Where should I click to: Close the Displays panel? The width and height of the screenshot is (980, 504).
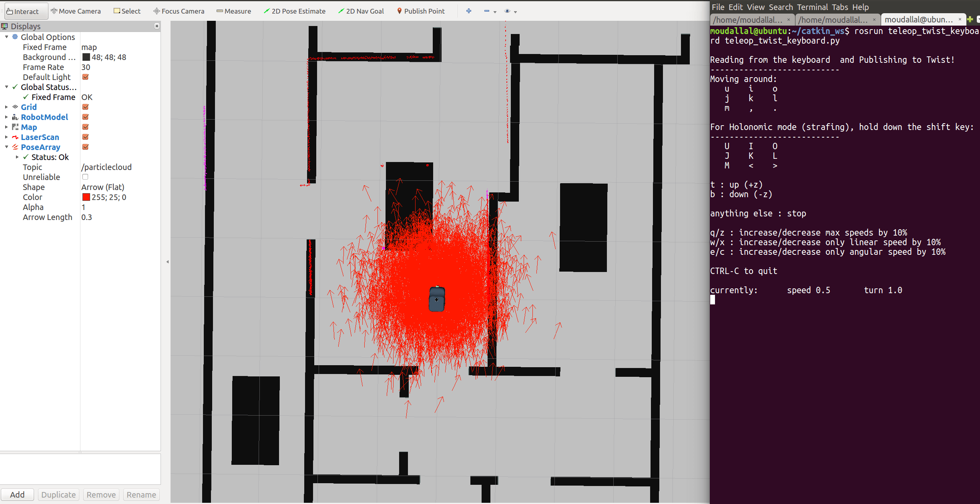tap(157, 26)
